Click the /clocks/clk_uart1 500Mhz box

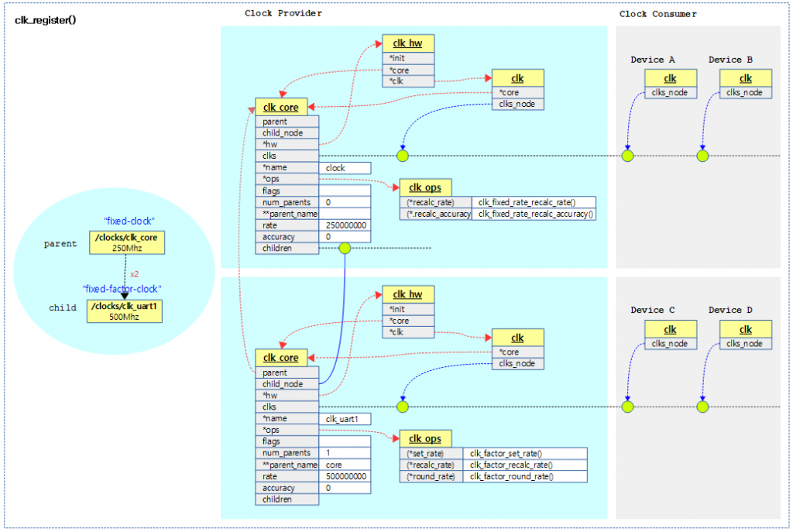click(125, 311)
